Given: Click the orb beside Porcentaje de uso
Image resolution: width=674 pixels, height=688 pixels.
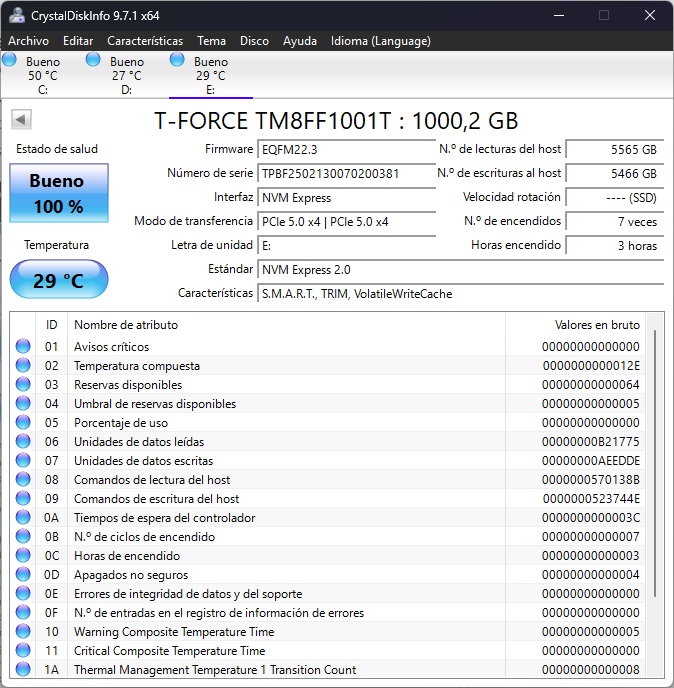Looking at the screenshot, I should (23, 423).
